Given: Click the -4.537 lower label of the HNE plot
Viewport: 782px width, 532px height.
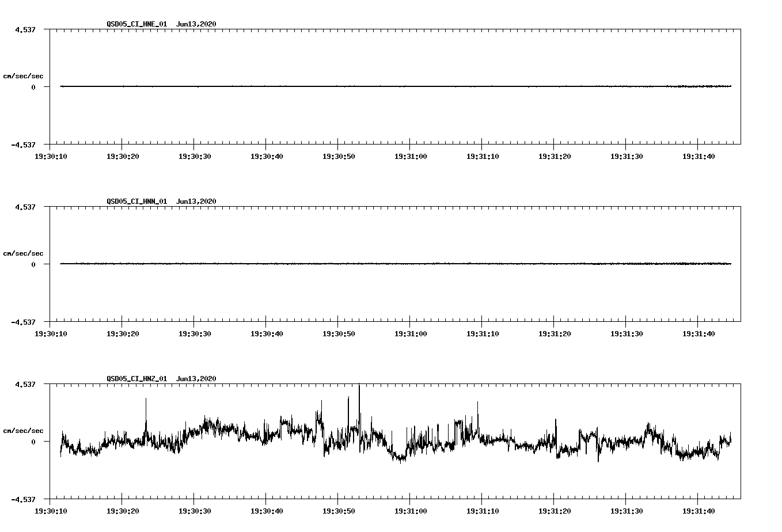Looking at the screenshot, I should [x=24, y=145].
